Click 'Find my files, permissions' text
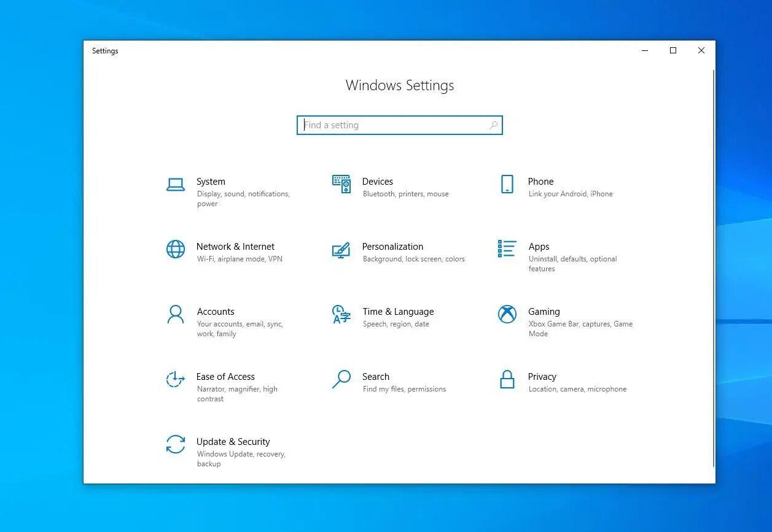The image size is (772, 532). [x=404, y=389]
